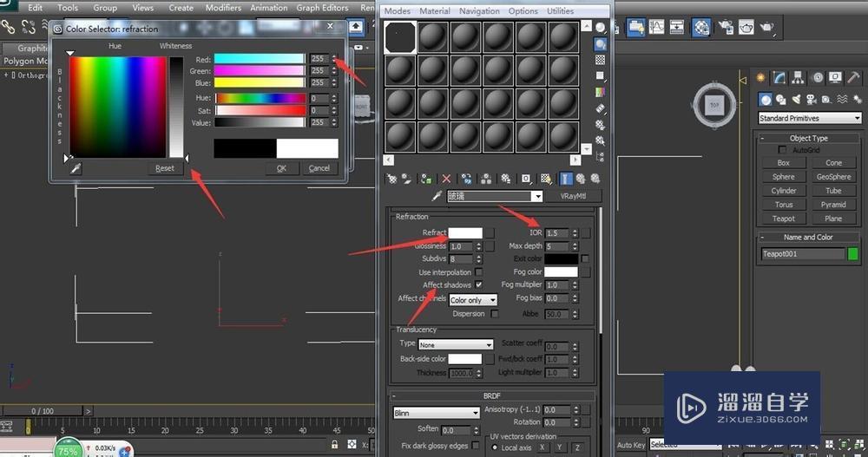
Task: Open the Hierarchy command panel tab
Action: coord(798,77)
